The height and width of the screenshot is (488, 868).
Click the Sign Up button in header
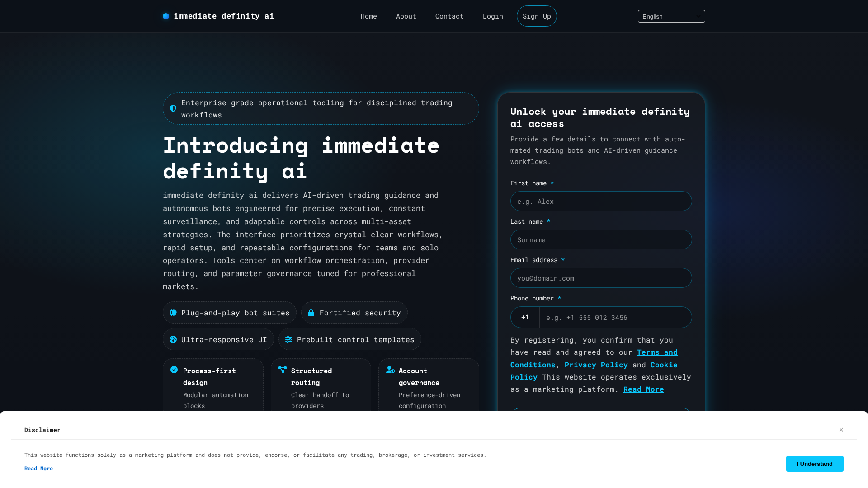pos(537,16)
